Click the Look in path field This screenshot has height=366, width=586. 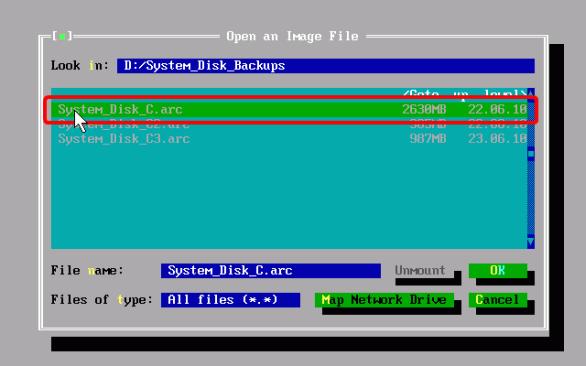[x=326, y=66]
